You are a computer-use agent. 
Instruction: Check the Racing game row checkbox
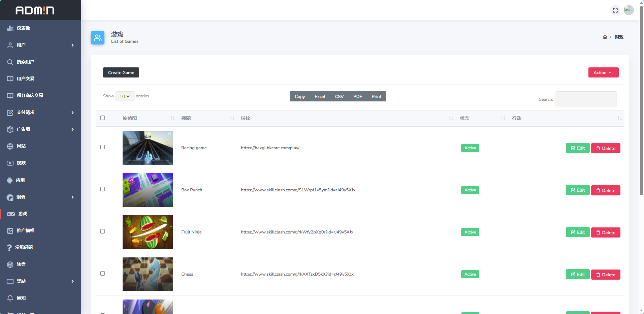pyautogui.click(x=103, y=147)
